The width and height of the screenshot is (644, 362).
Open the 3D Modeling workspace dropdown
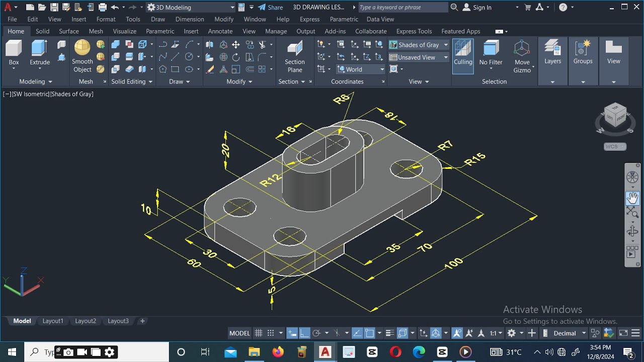coord(191,7)
